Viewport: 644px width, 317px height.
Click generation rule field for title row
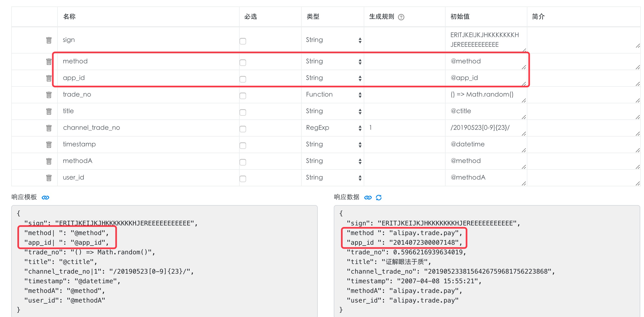click(404, 111)
